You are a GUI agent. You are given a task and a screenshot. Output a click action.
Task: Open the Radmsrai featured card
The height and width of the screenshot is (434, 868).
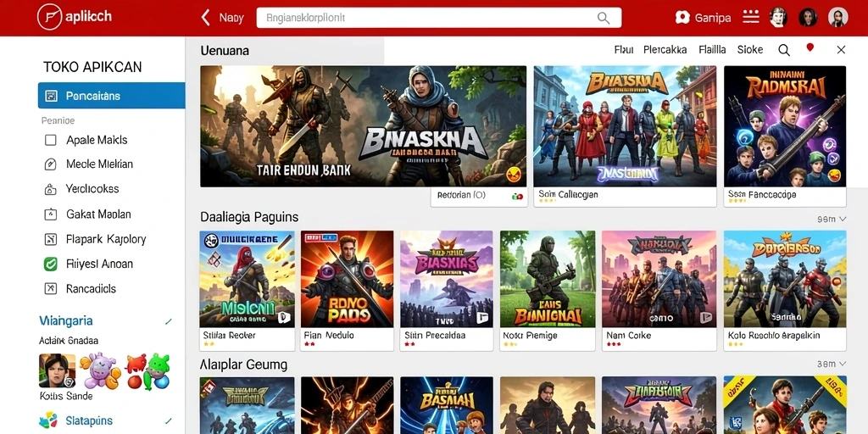tap(785, 126)
